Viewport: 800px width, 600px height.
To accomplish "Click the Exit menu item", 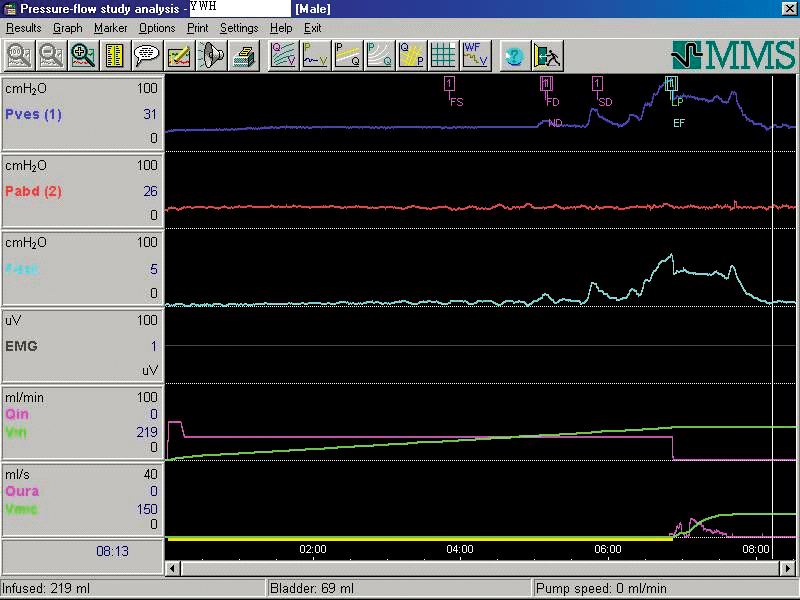I will 312,28.
